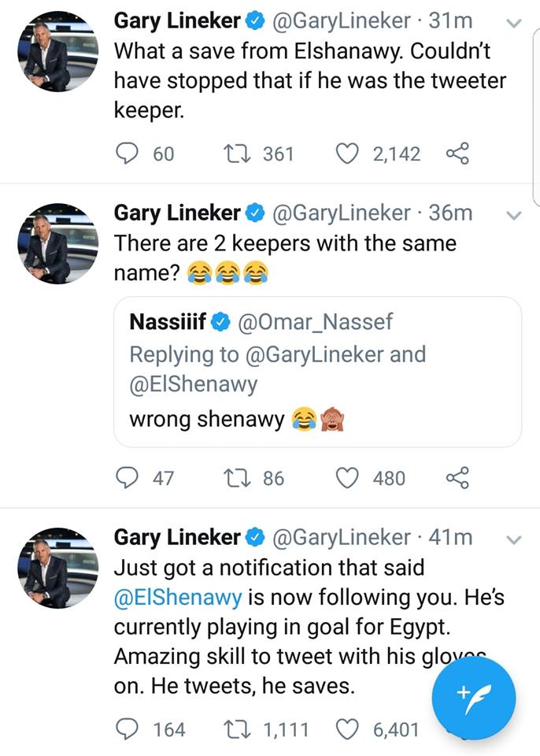Image resolution: width=540 pixels, height=756 pixels.
Task: Reply to the "He tweets, he saves" tweet
Action: 128,730
